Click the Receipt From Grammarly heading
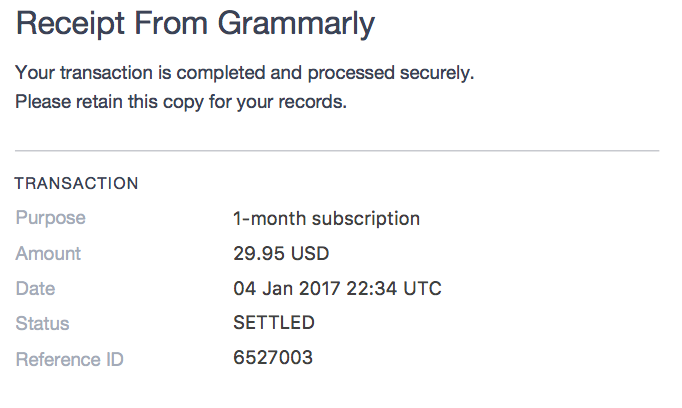 pos(195,24)
